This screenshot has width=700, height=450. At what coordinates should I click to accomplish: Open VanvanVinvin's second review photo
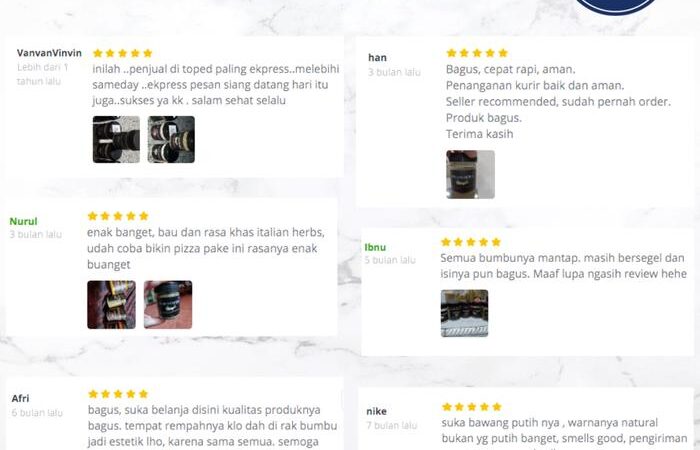(x=171, y=139)
